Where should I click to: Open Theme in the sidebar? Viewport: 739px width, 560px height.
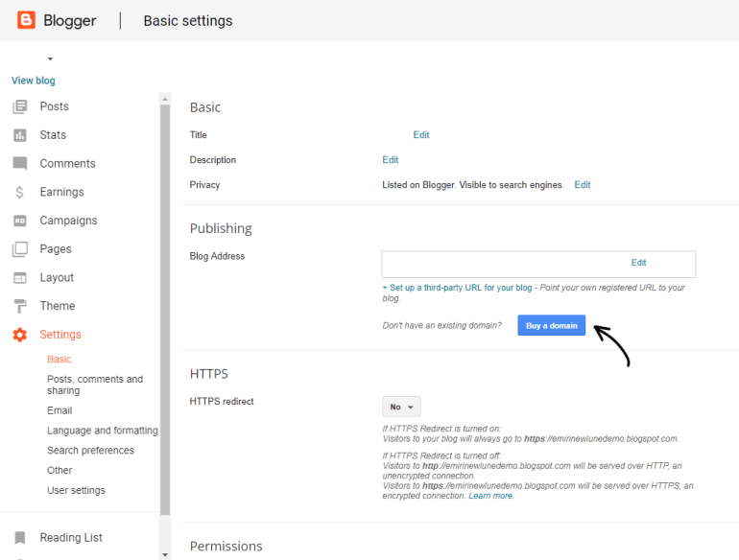(58, 306)
